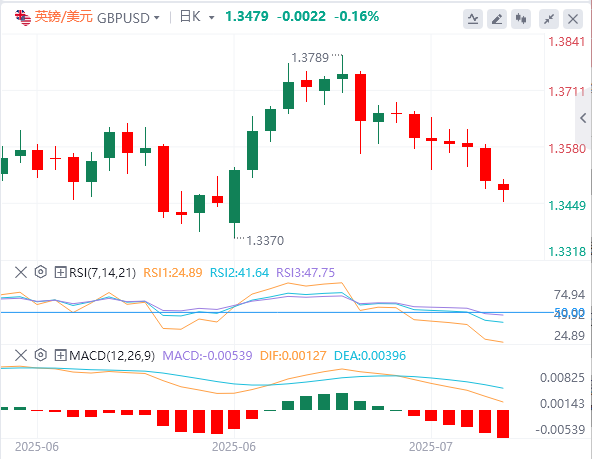Switch chart type with candlestick icon

click(521, 18)
